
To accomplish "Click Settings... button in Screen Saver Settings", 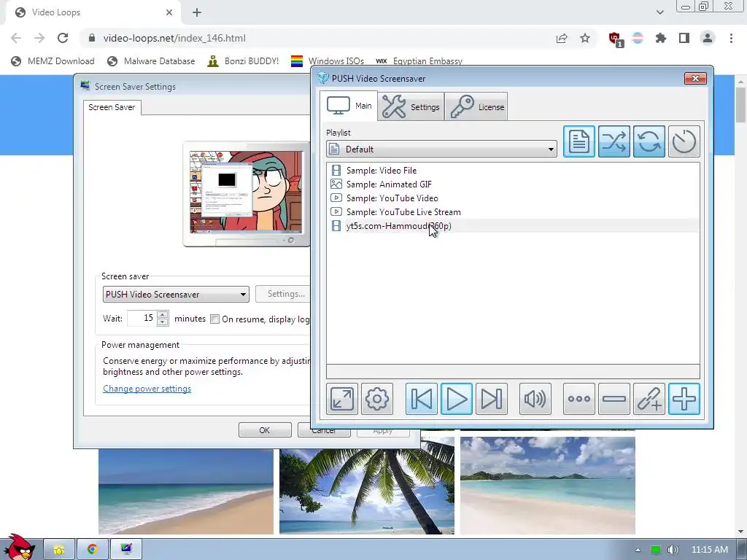I will coord(284,294).
